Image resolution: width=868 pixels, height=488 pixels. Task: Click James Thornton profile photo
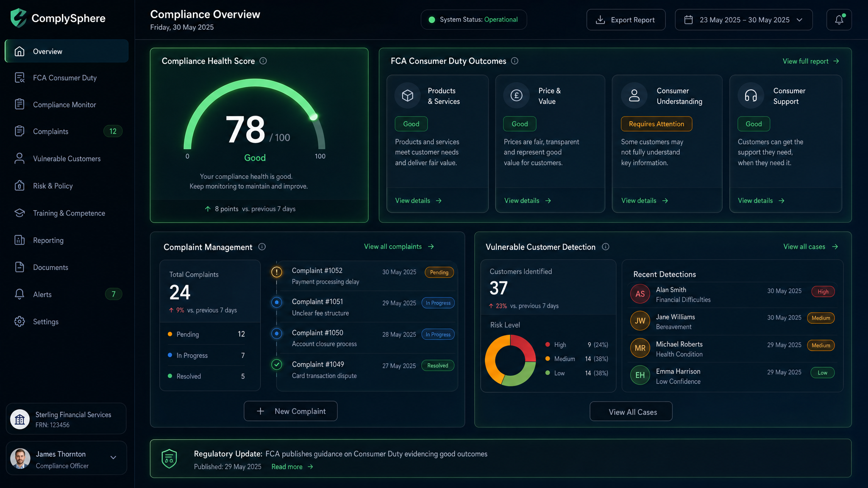tap(20, 458)
